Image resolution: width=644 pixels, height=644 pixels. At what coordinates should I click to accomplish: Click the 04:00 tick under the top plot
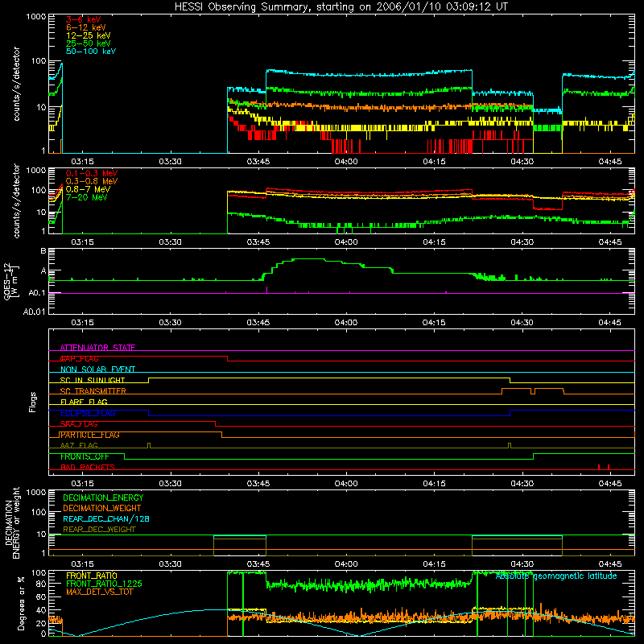point(346,162)
